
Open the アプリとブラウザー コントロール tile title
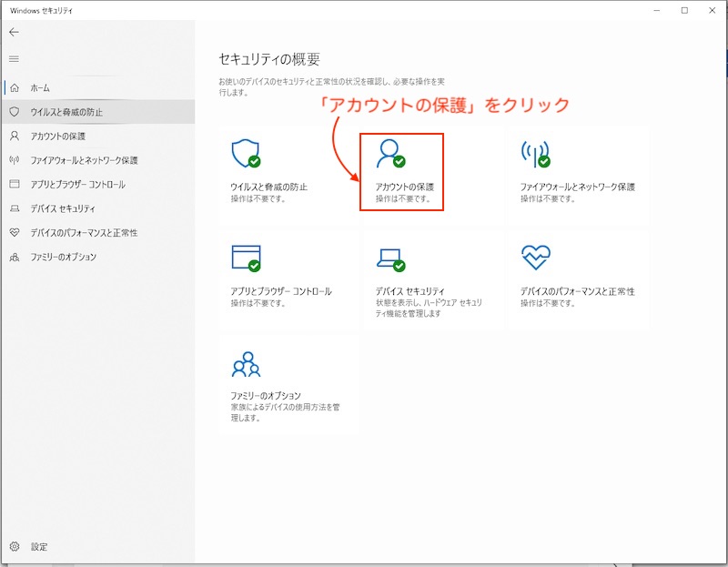click(281, 291)
